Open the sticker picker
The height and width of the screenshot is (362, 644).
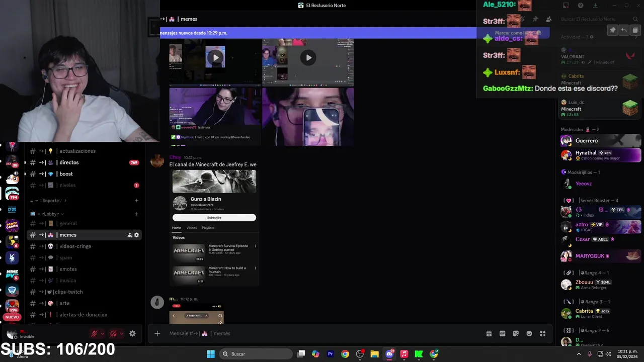click(x=516, y=333)
